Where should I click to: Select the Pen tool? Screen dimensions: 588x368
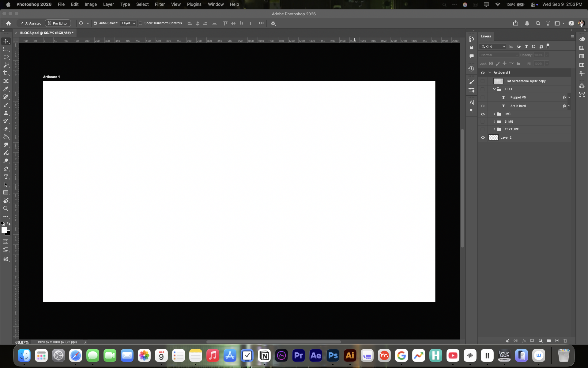pos(6,169)
